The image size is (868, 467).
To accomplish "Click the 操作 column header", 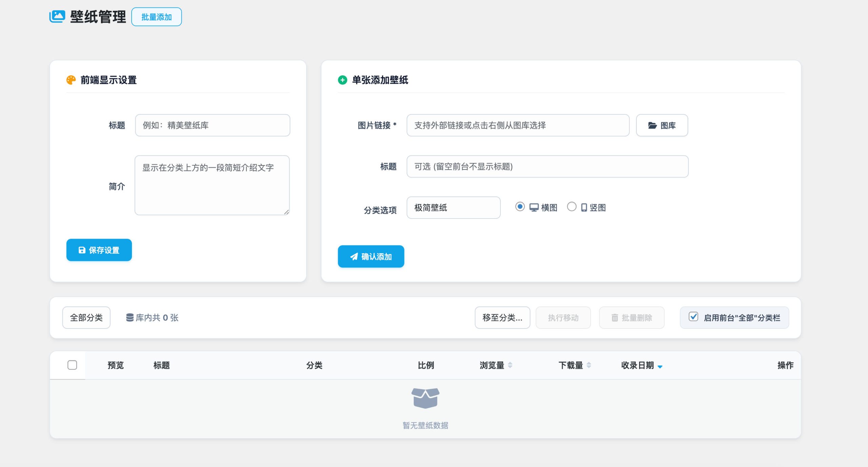I will tap(785, 365).
